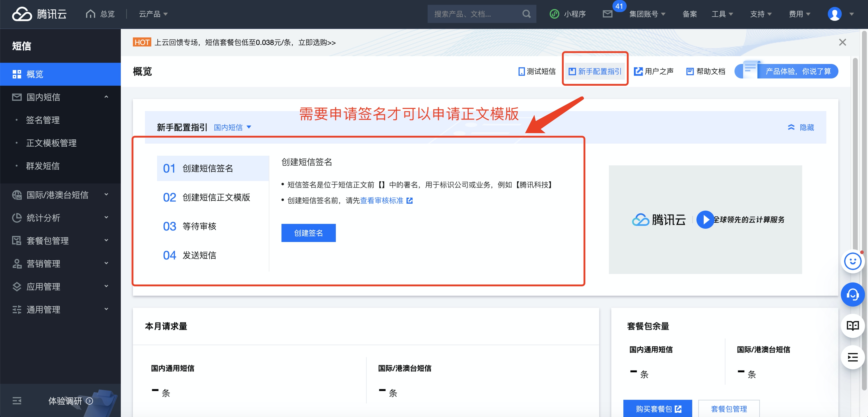Open the 小程序 mini program icon

[554, 14]
